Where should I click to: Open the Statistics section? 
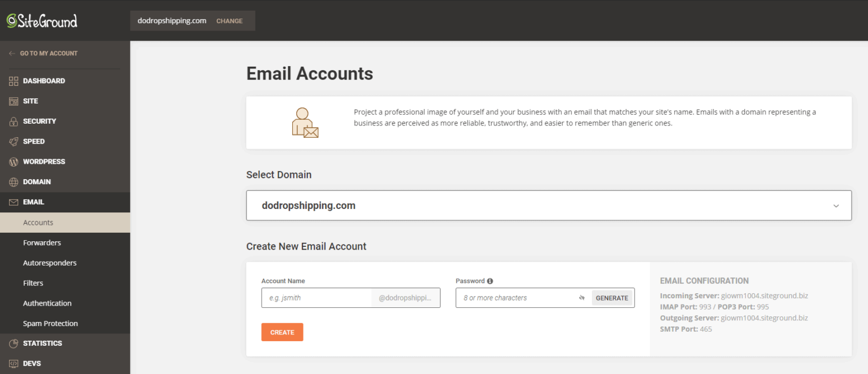[12, 343]
